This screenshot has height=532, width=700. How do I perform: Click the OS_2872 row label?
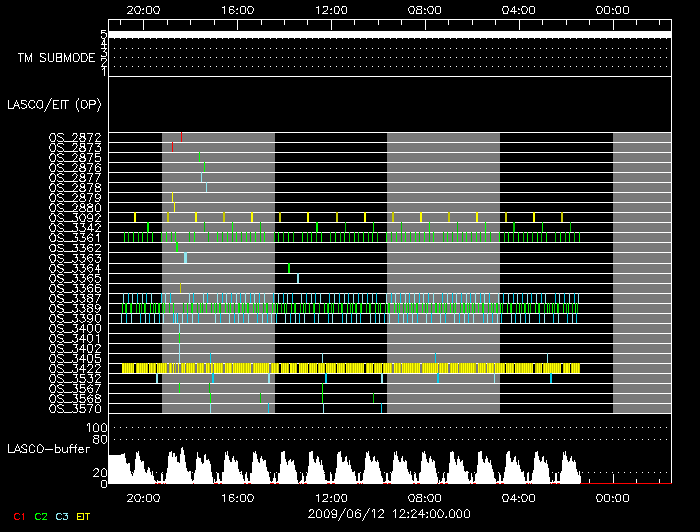[75, 137]
